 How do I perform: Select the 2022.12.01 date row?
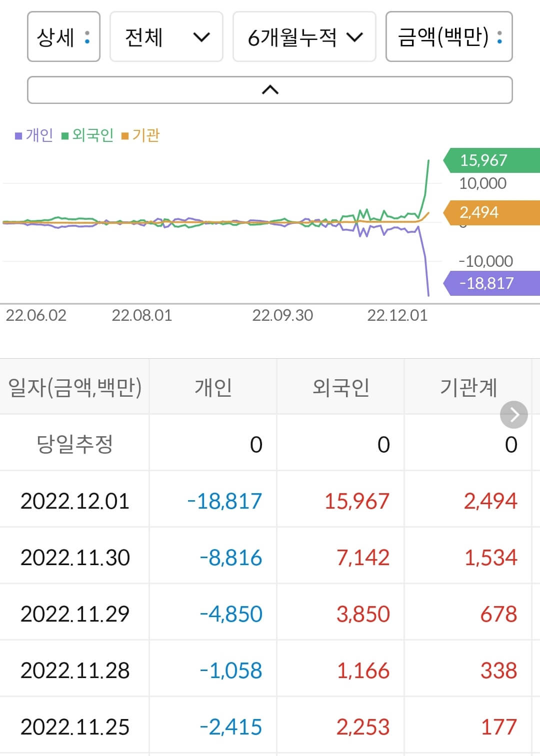tap(75, 501)
